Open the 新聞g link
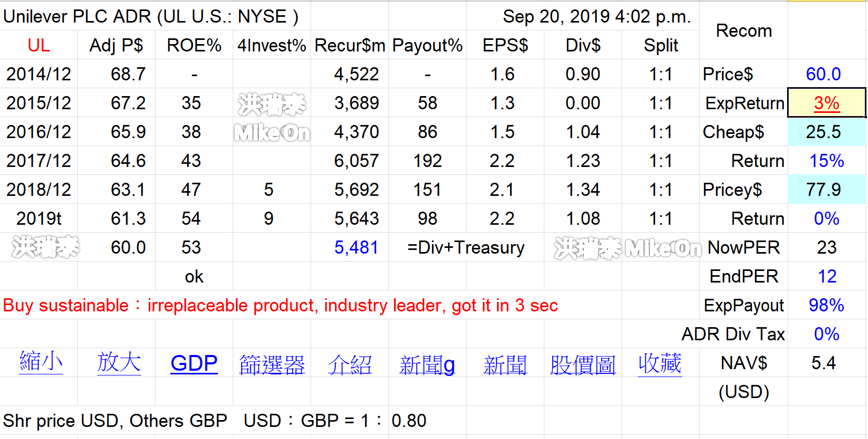The height and width of the screenshot is (439, 868). tap(427, 364)
